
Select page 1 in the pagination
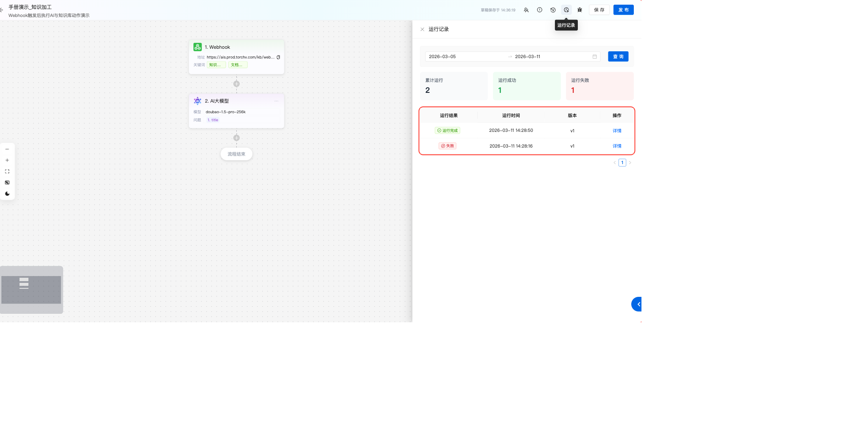point(622,163)
